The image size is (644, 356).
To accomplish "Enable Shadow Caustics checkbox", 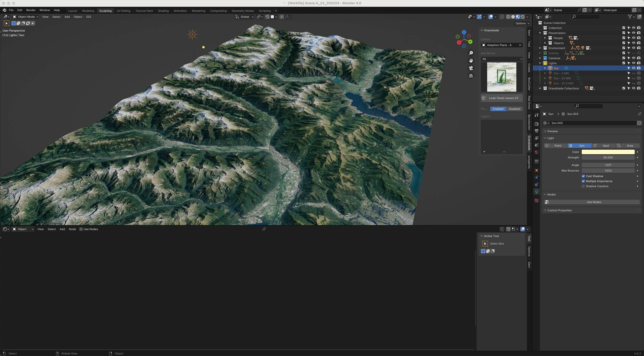I will [583, 186].
